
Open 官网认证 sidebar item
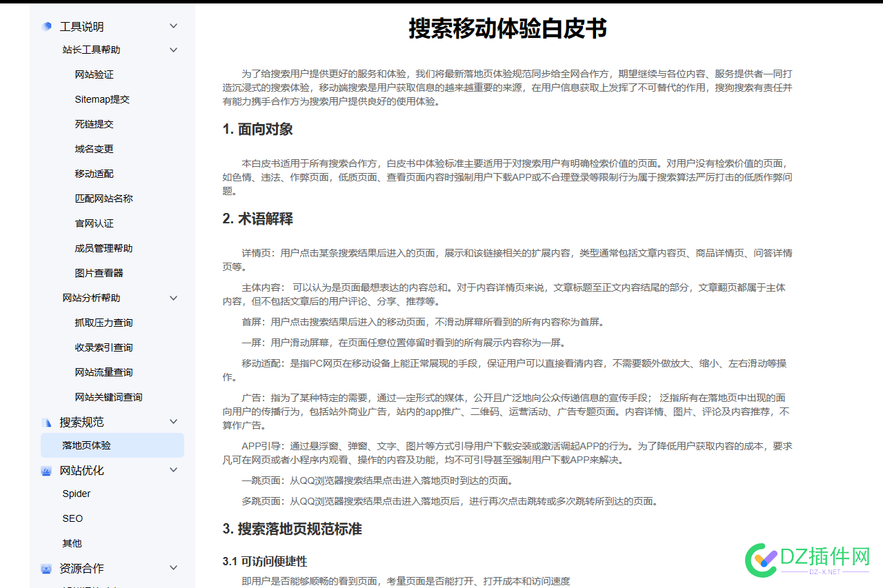[x=94, y=223]
